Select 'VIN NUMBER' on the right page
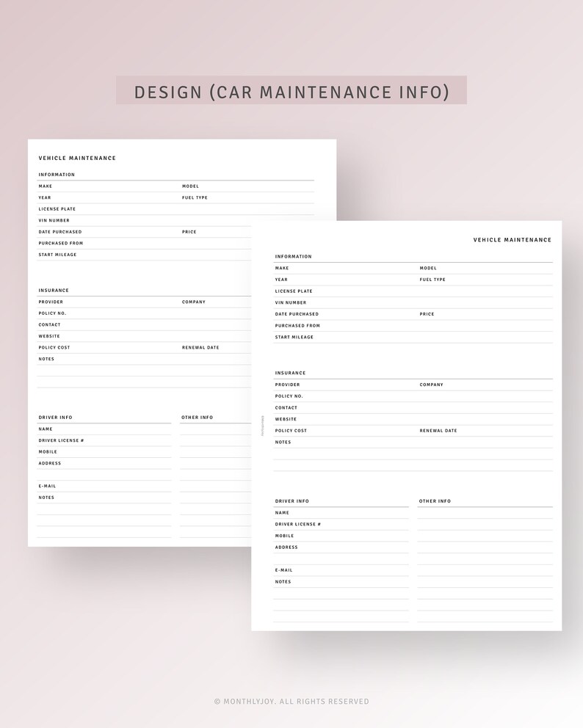This screenshot has width=583, height=728. click(290, 302)
